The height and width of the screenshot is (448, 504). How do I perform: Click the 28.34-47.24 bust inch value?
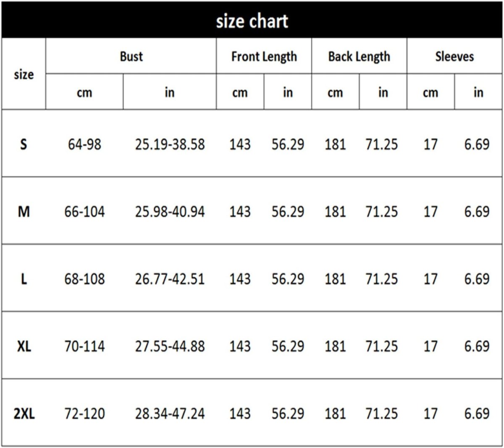pyautogui.click(x=170, y=414)
